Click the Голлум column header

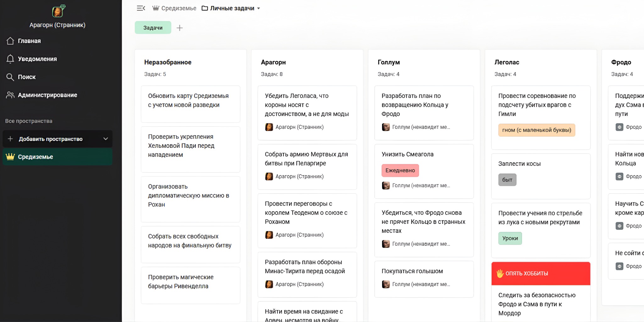pos(389,62)
